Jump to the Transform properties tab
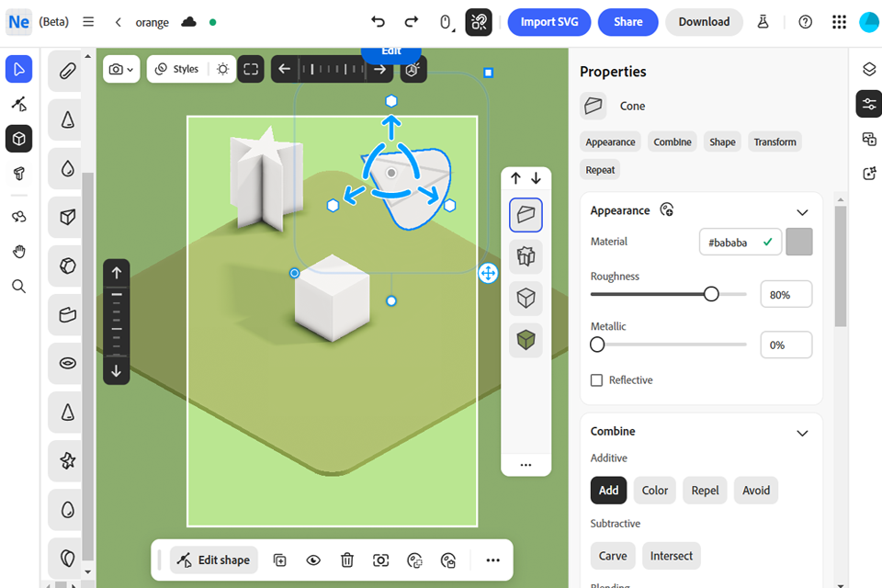 click(775, 141)
